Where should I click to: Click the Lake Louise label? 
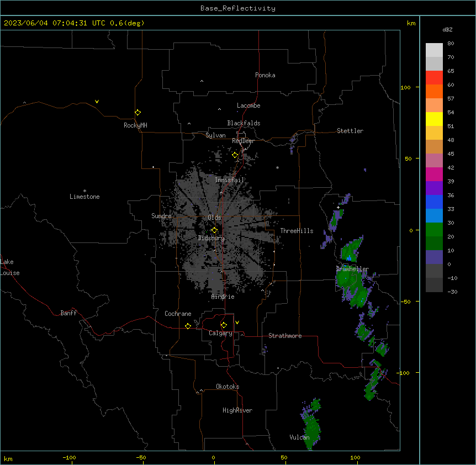click(x=10, y=267)
